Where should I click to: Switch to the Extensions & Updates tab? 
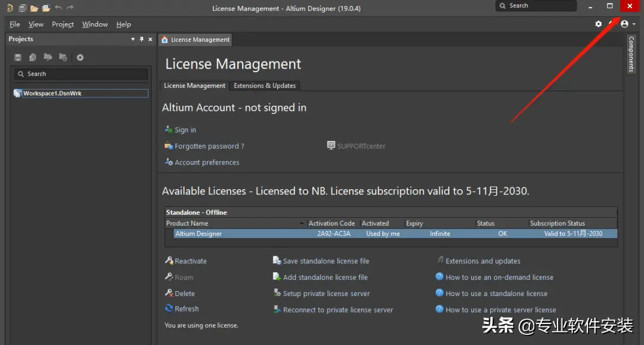coord(265,85)
